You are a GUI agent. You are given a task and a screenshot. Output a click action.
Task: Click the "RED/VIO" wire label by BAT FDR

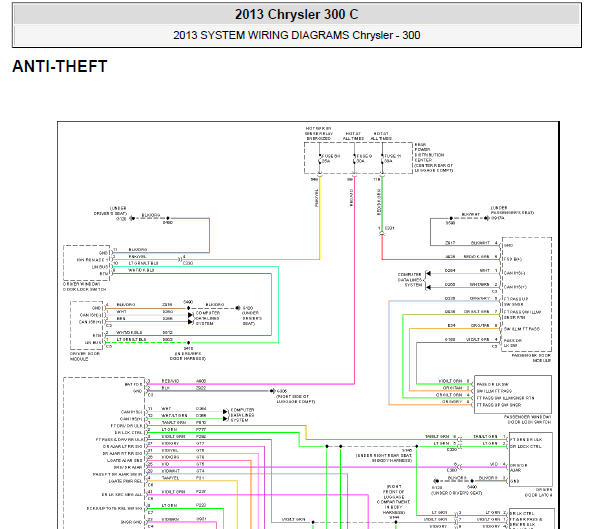170,381
